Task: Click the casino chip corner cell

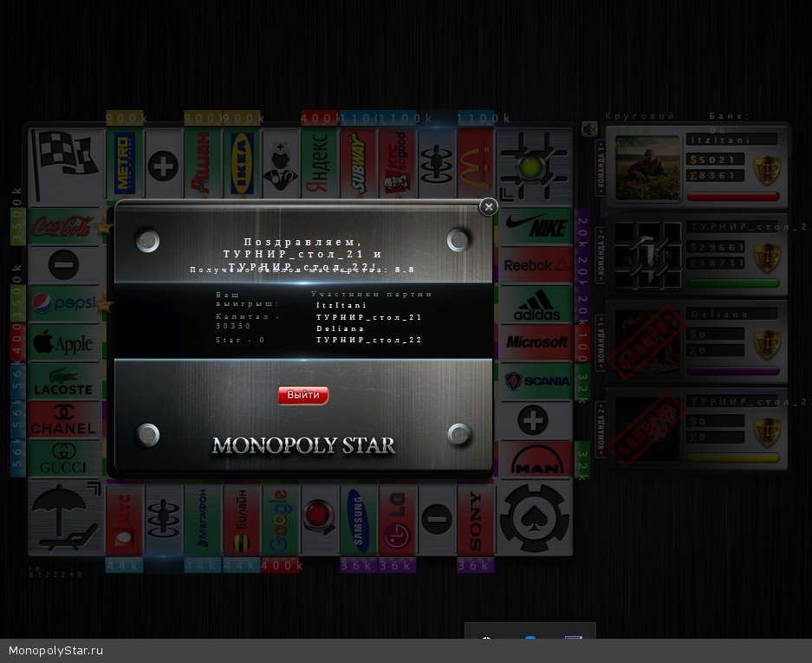Action: click(x=535, y=518)
